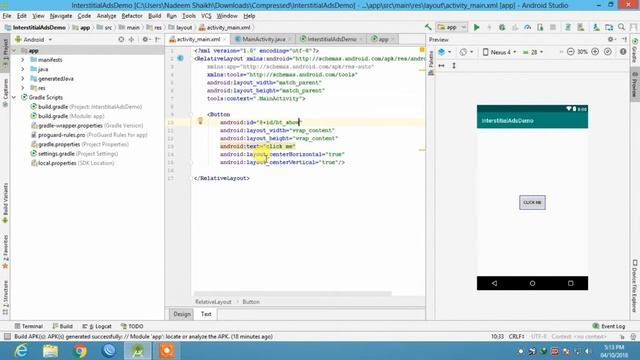Collapse all icon in Project panel
Viewport: 640px width, 360px height.
coord(131,40)
